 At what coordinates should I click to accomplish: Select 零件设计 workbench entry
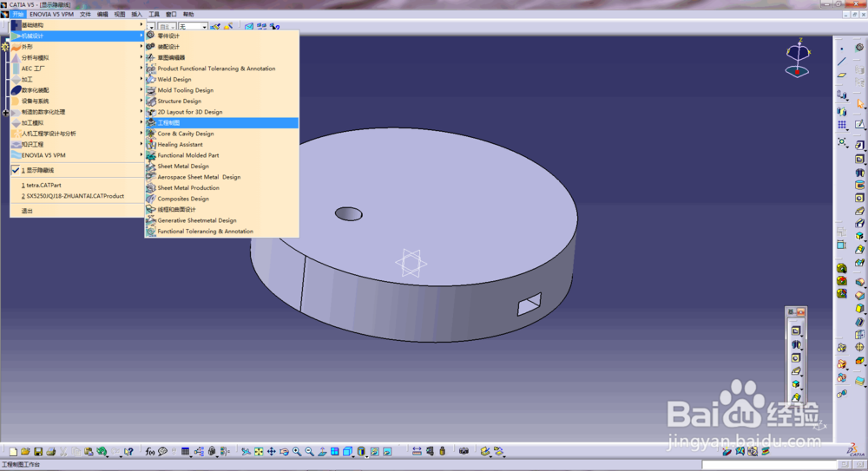tap(222, 36)
